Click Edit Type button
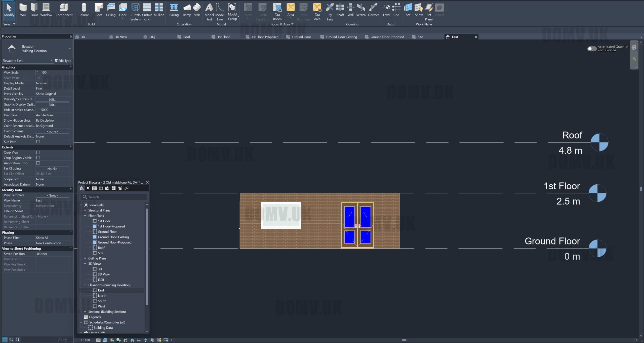The image size is (644, 343). coord(63,61)
